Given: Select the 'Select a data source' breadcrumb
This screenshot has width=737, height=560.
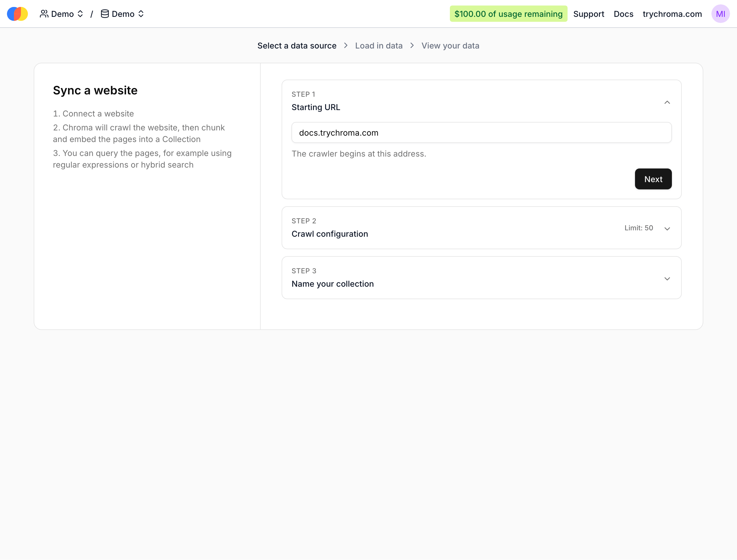Looking at the screenshot, I should (297, 46).
